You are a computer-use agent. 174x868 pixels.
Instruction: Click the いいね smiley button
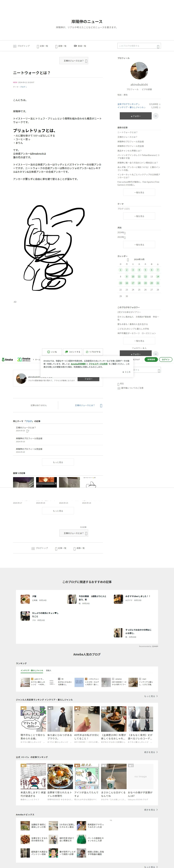pos(52,352)
